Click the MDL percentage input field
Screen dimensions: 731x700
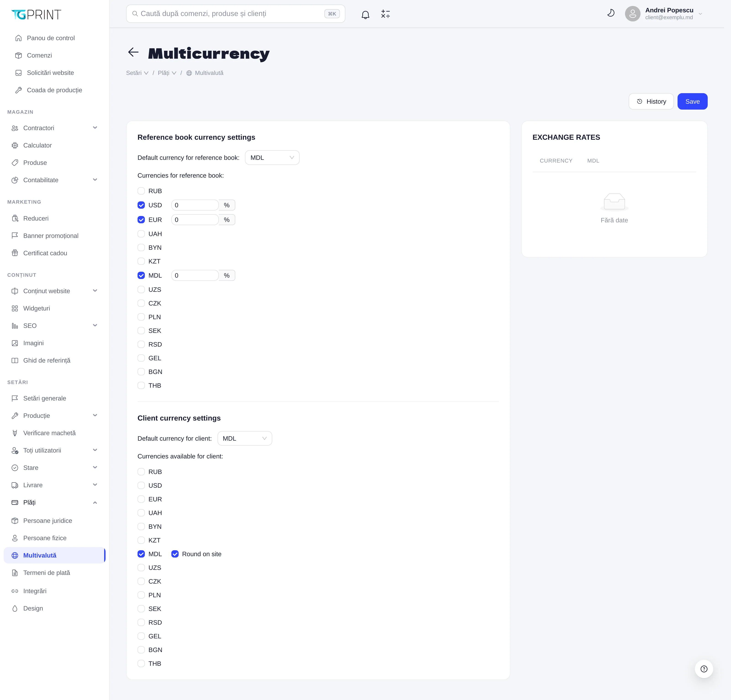pyautogui.click(x=195, y=275)
